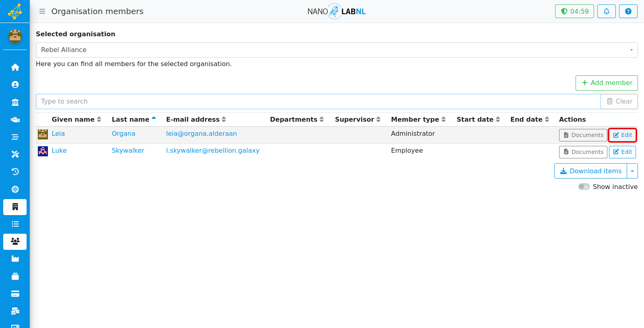The width and height of the screenshot is (644, 328).
Task: Click the Download items button
Action: click(591, 171)
